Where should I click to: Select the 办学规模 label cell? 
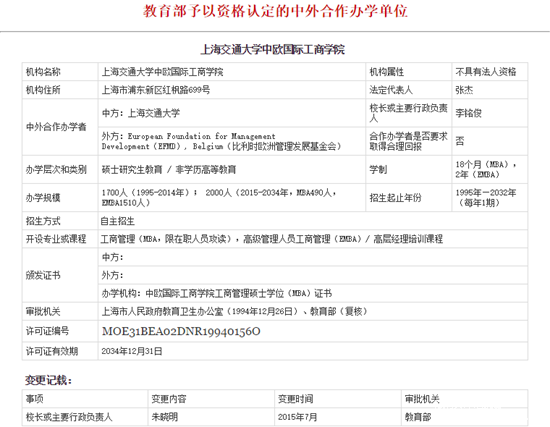(60, 198)
